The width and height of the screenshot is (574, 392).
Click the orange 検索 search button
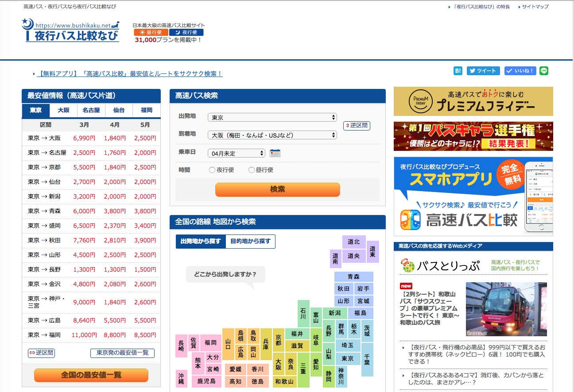click(278, 189)
